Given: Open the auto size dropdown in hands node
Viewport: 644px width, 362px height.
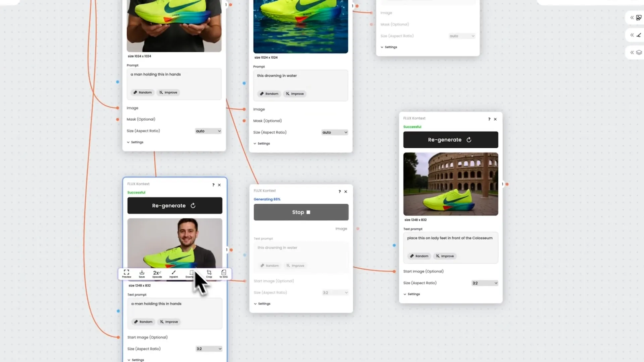Looking at the screenshot, I should [x=208, y=131].
